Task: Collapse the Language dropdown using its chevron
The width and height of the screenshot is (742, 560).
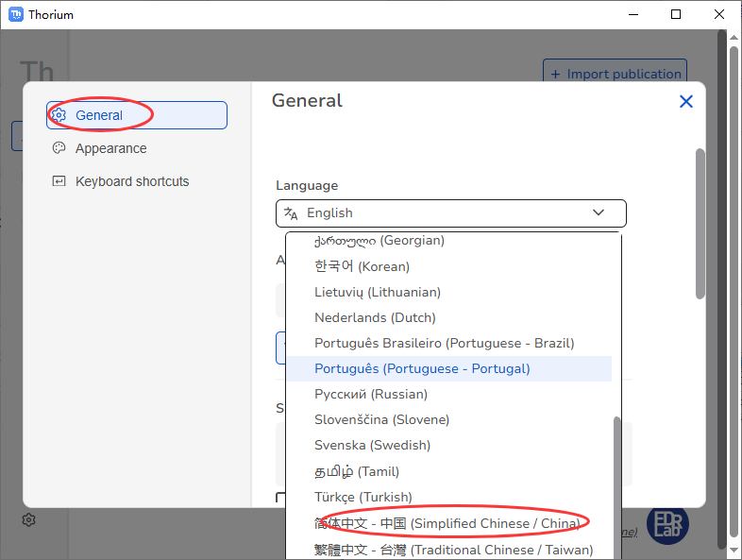Action: click(x=599, y=213)
